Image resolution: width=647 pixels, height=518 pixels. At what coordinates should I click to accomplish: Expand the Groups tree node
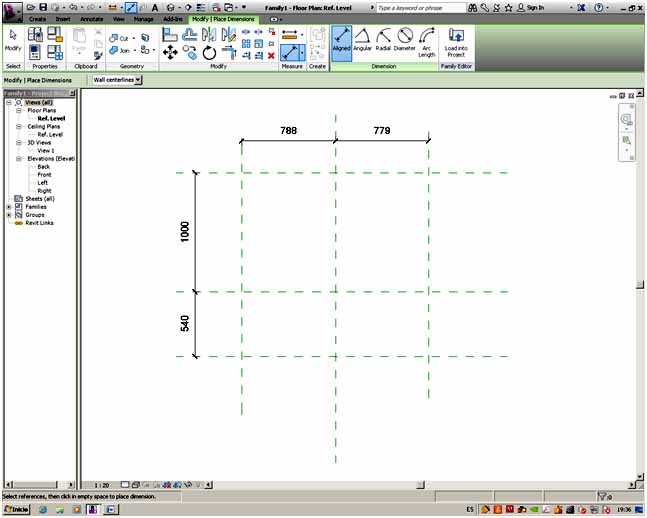(x=9, y=215)
